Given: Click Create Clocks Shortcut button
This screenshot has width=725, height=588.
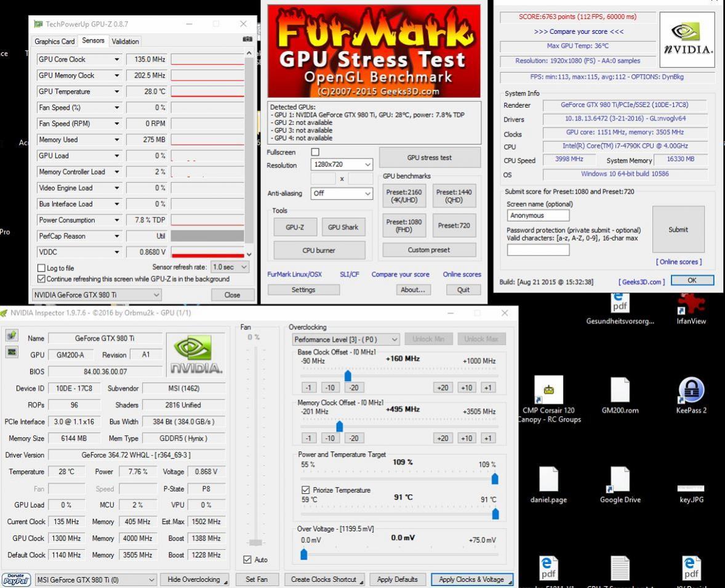Looking at the screenshot, I should (324, 579).
